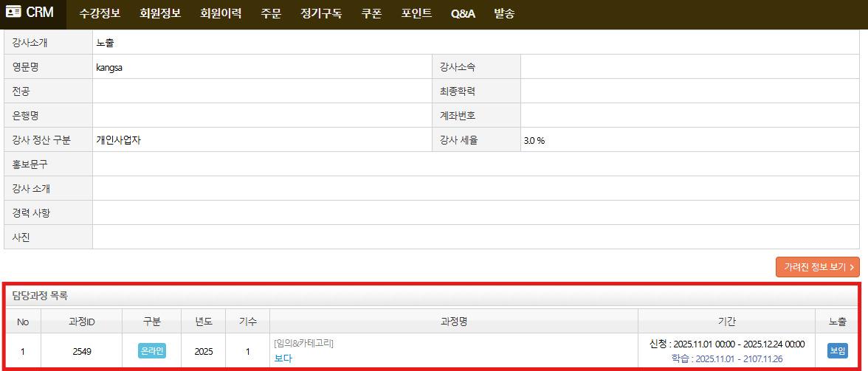Click the 학습 period date text
Screen dimensions: 868x371
coord(726,358)
